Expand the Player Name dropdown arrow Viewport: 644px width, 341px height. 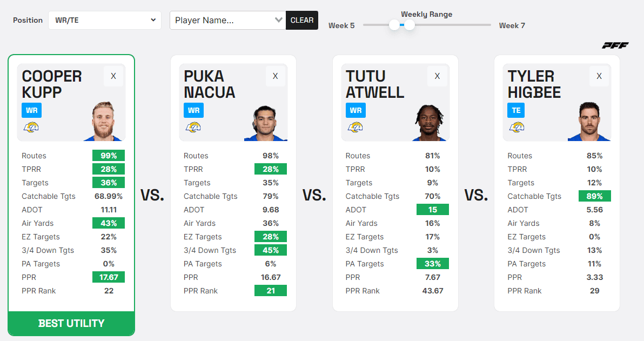point(279,20)
